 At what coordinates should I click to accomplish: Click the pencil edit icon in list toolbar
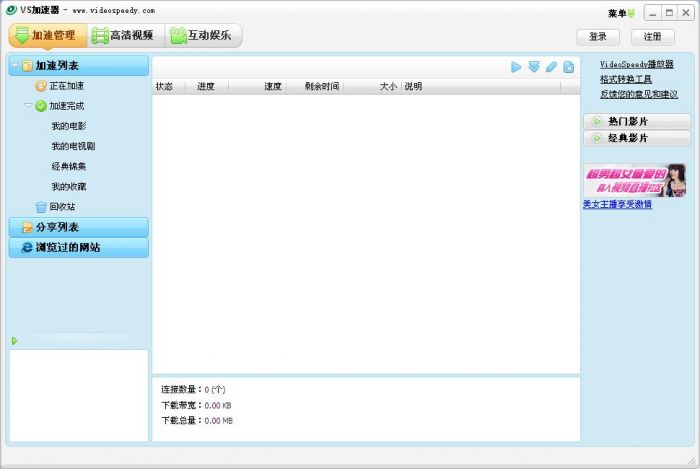(551, 67)
